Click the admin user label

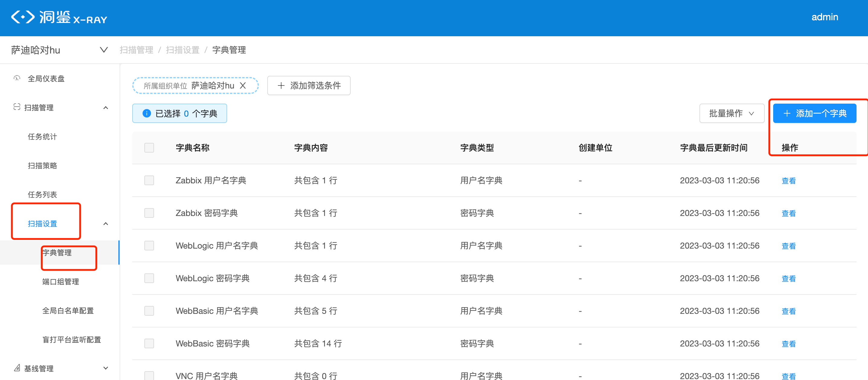point(824,17)
